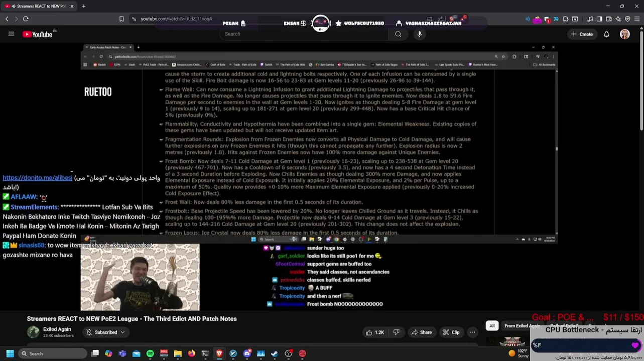Bookmark this page using the bookmark icon
Viewport: 644px width, 361px height.
(121, 19)
